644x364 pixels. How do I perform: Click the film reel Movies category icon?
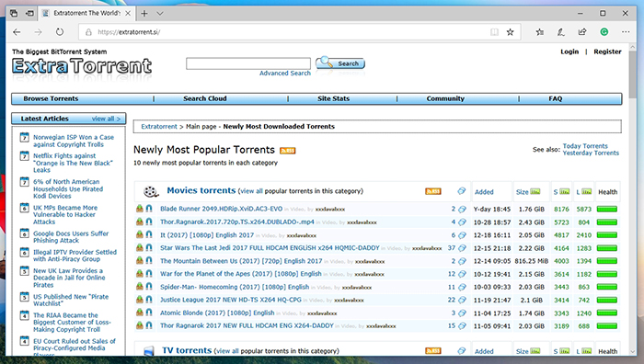tap(151, 191)
